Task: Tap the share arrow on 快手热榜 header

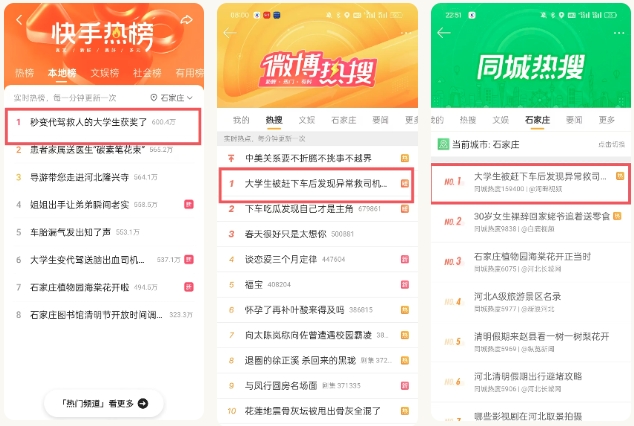Action: 186,19
